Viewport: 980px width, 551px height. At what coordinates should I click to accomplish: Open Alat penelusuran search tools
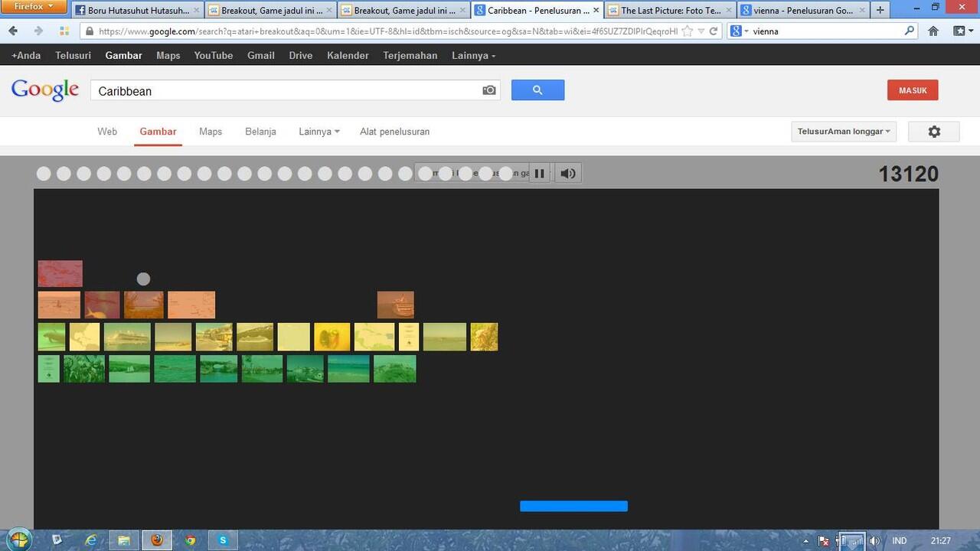pos(394,132)
